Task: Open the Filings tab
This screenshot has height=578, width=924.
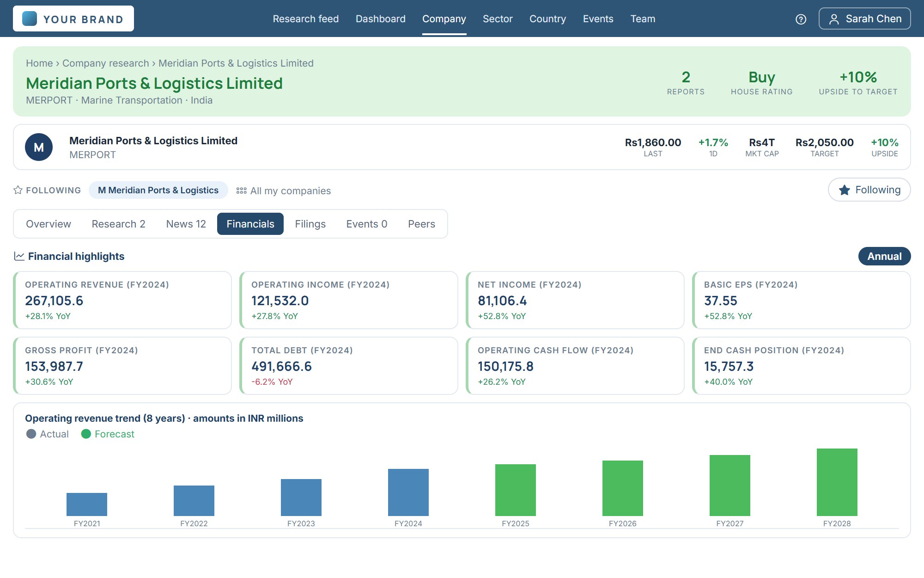Action: pyautogui.click(x=310, y=224)
